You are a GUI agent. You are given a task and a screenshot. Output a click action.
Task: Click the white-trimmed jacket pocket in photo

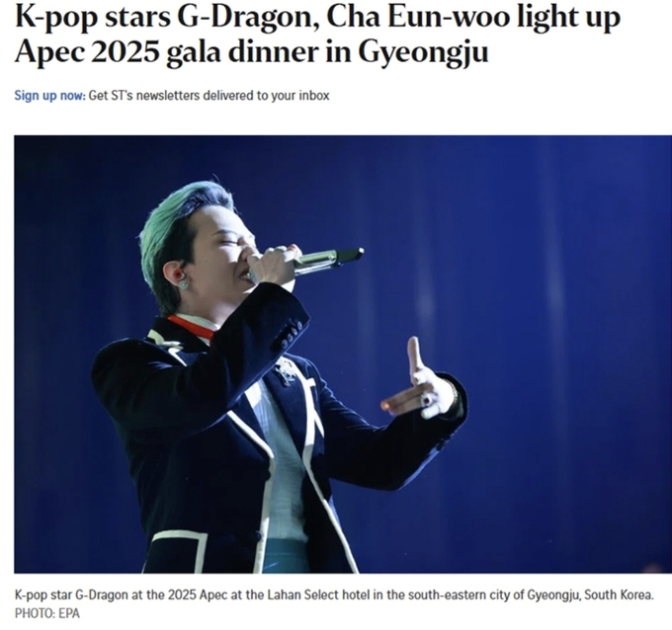coord(176,552)
